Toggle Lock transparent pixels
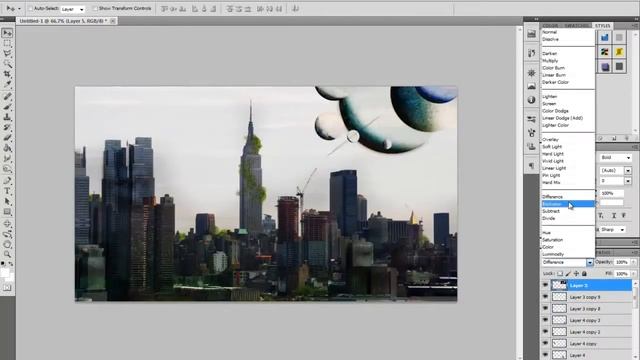Screen dimensions: 640x360 560,273
